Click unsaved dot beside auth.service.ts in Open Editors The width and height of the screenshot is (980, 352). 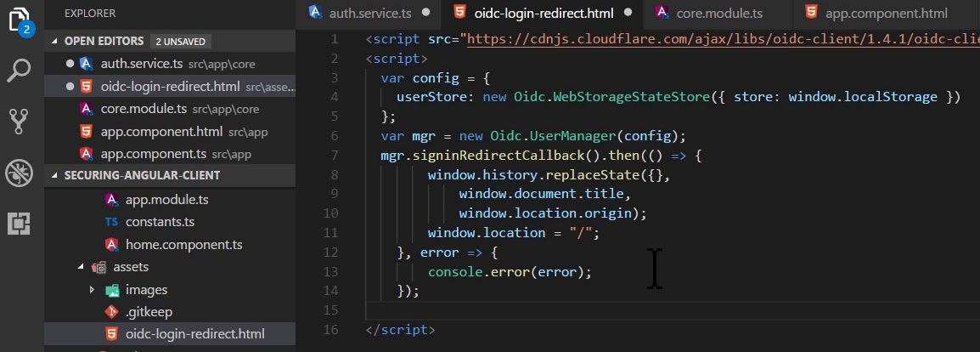pyautogui.click(x=70, y=64)
